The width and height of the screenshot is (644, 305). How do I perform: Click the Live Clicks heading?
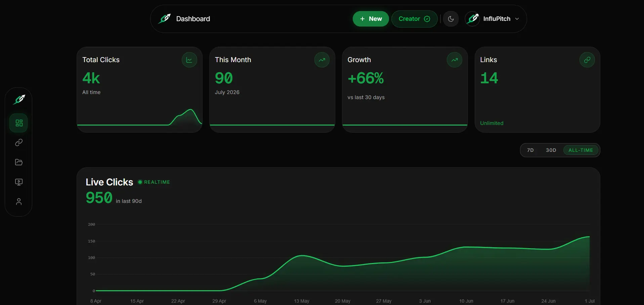coord(109,182)
